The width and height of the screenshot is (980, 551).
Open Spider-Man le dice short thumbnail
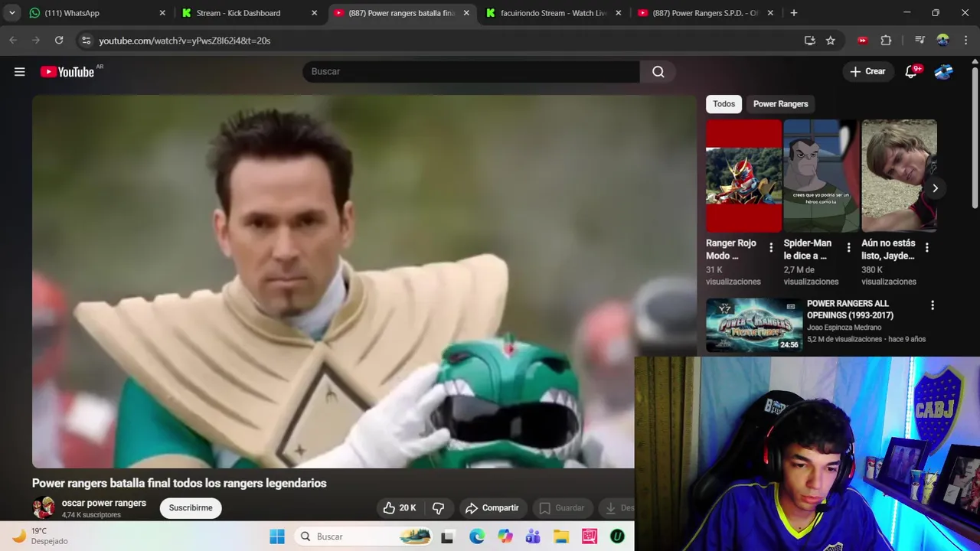(821, 175)
